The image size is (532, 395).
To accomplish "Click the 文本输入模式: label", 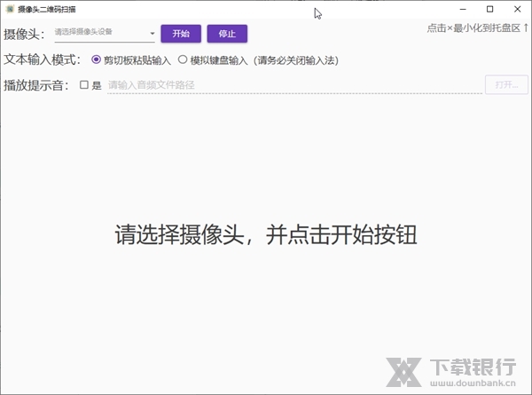I will [42, 59].
